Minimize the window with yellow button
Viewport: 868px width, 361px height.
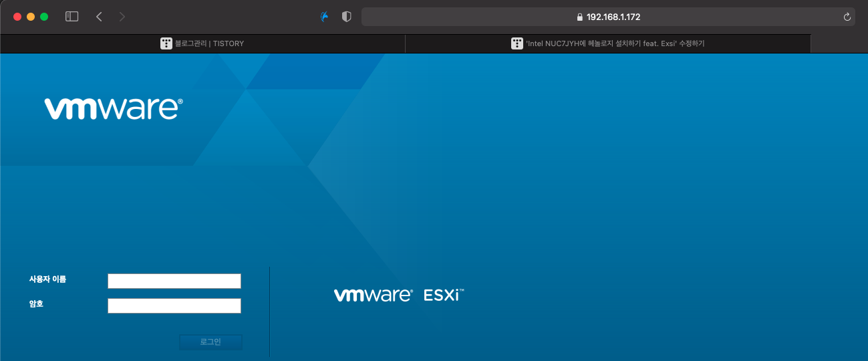click(31, 17)
